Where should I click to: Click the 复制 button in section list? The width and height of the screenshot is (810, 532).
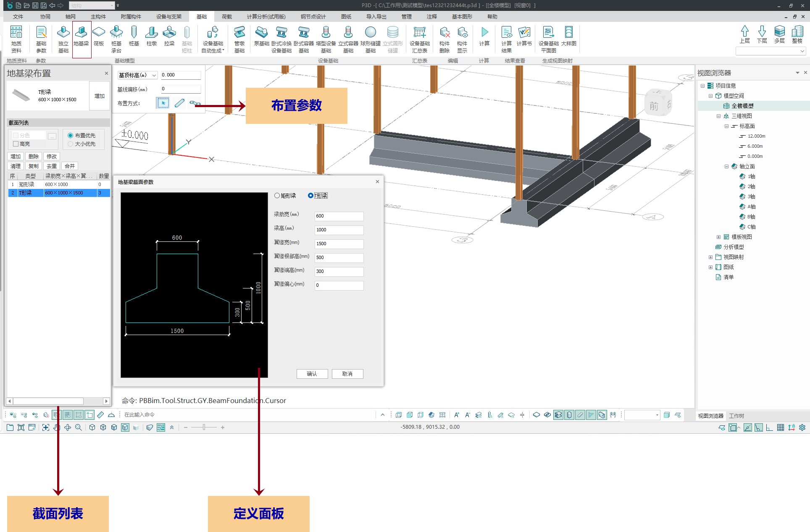click(34, 166)
